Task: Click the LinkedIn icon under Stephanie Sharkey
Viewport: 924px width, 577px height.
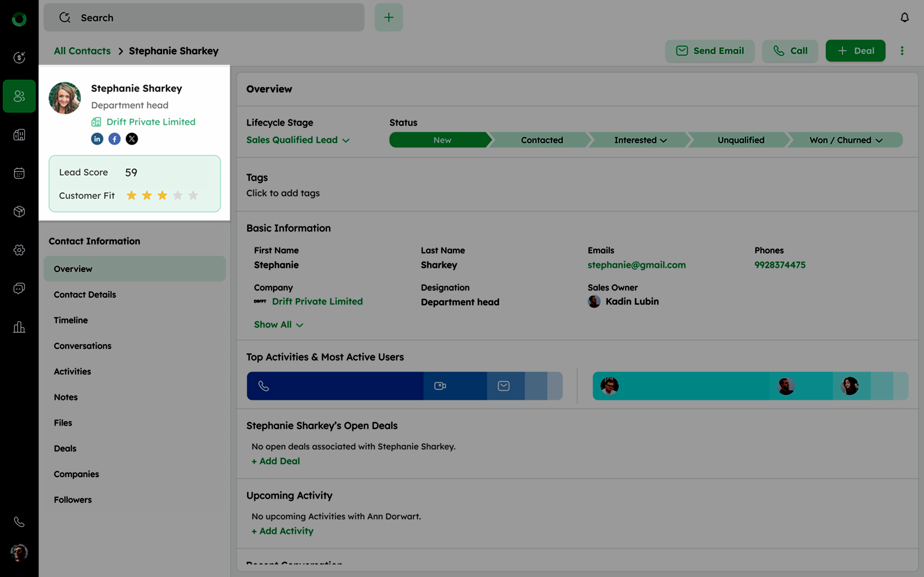Action: click(x=97, y=139)
